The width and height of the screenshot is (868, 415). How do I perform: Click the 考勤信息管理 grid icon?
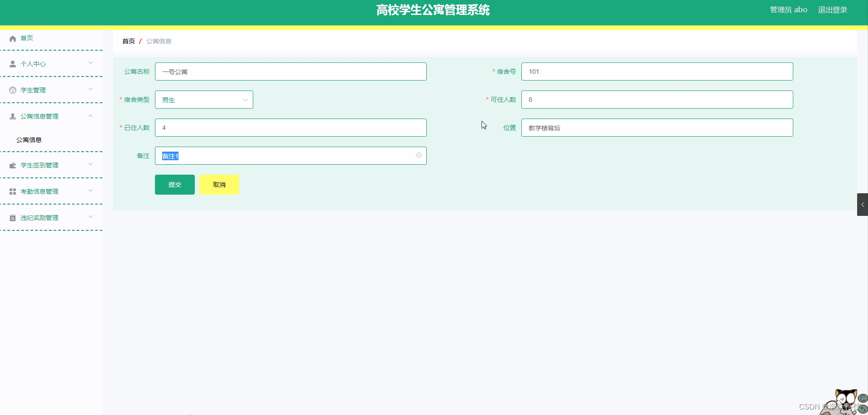[x=12, y=191]
